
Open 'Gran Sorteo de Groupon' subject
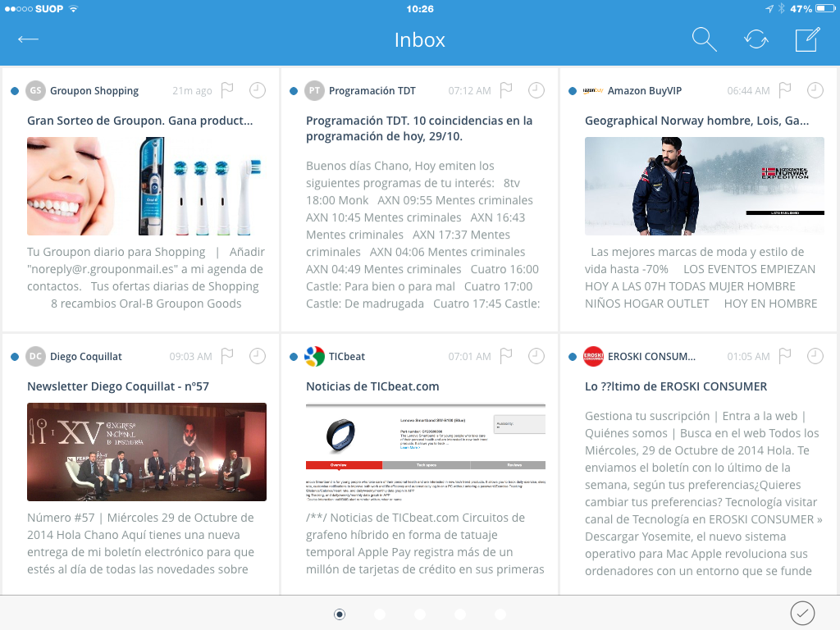click(139, 121)
